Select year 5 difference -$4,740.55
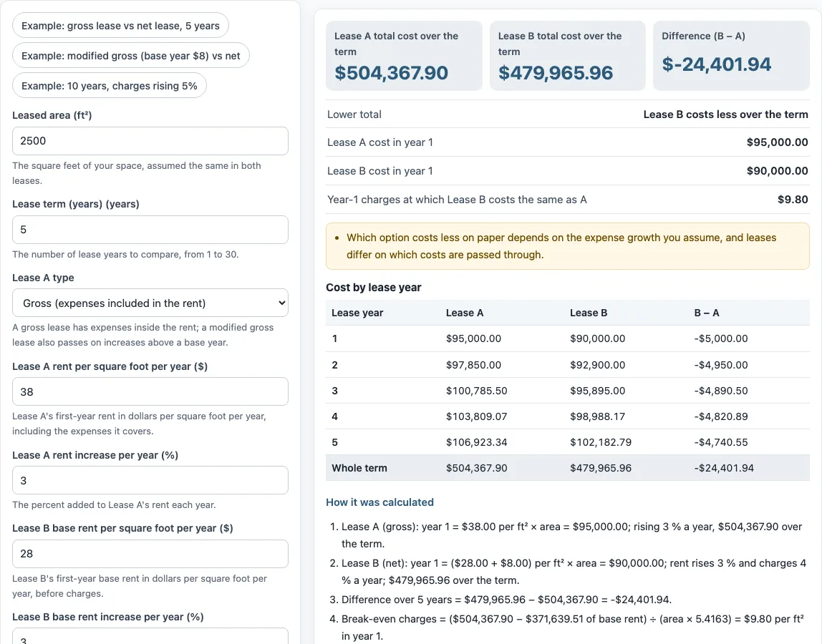This screenshot has height=644, width=822. [721, 442]
